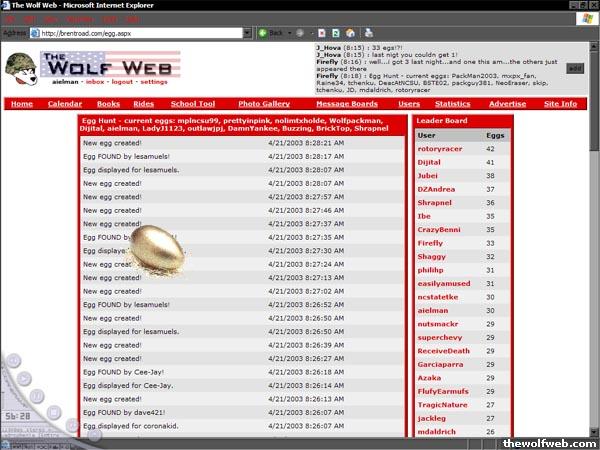
Task: Open the Forward history dropdown arrow
Action: pyautogui.click(x=311, y=33)
